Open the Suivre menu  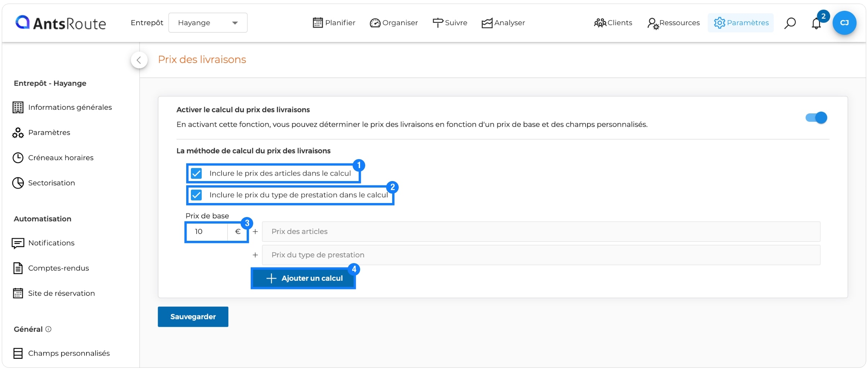tap(450, 23)
